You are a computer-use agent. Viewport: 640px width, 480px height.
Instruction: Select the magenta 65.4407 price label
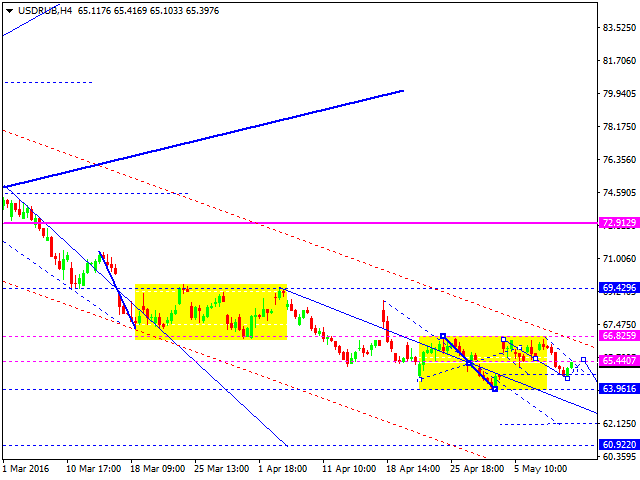pos(619,360)
